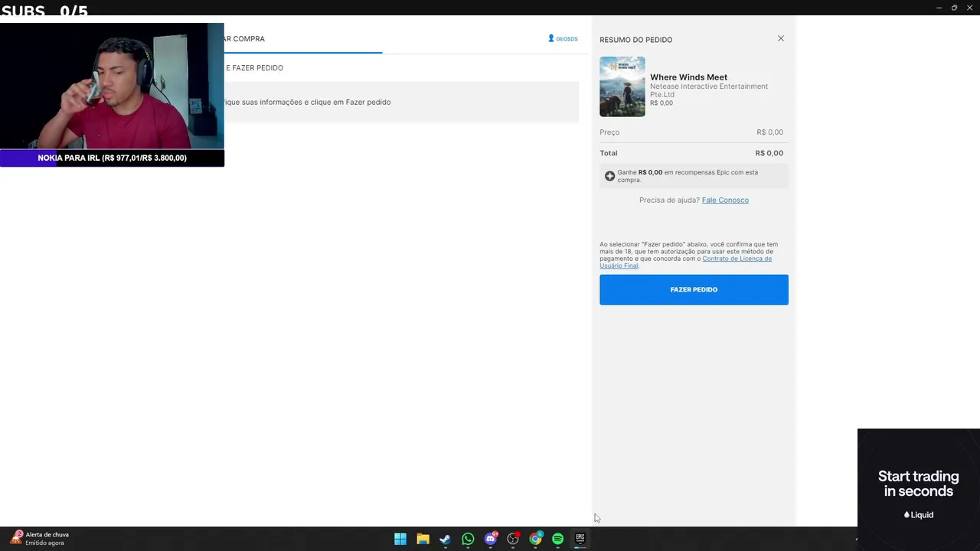Select the Where Winds Meet title text

click(688, 77)
